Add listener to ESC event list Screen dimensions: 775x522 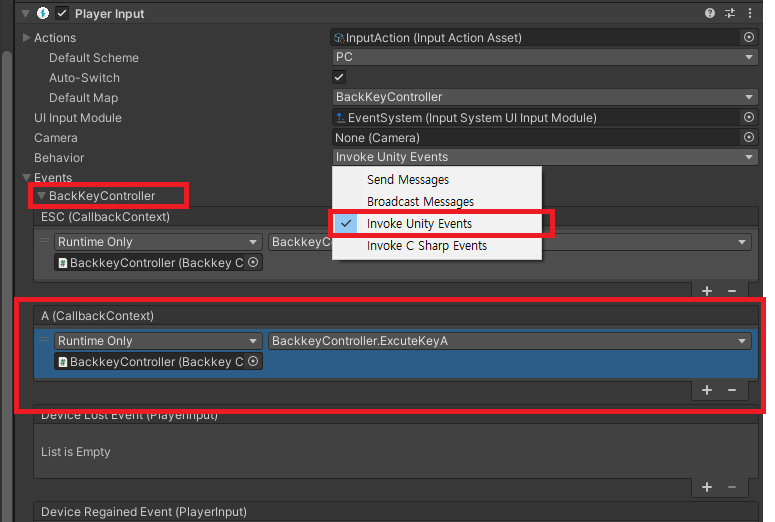[x=707, y=291]
